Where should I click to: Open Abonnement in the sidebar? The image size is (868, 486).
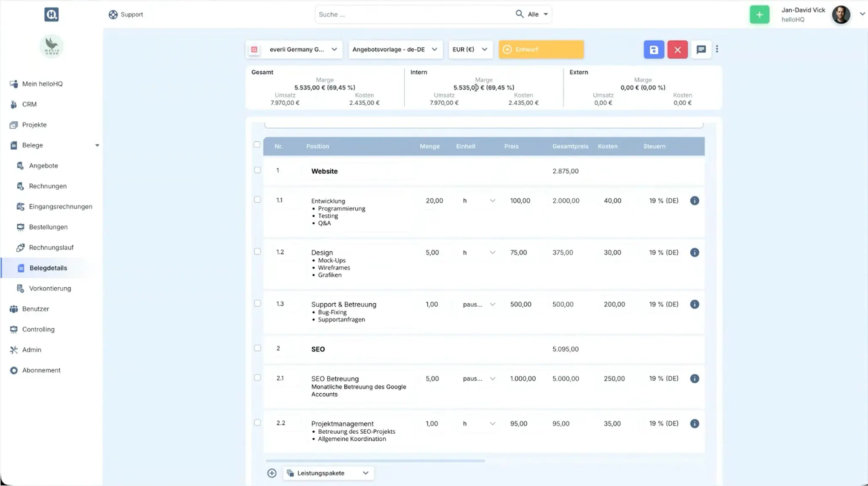point(41,370)
